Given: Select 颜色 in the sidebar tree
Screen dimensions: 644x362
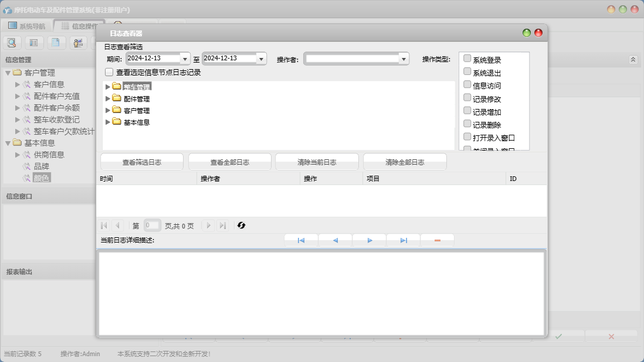Looking at the screenshot, I should coord(42,178).
